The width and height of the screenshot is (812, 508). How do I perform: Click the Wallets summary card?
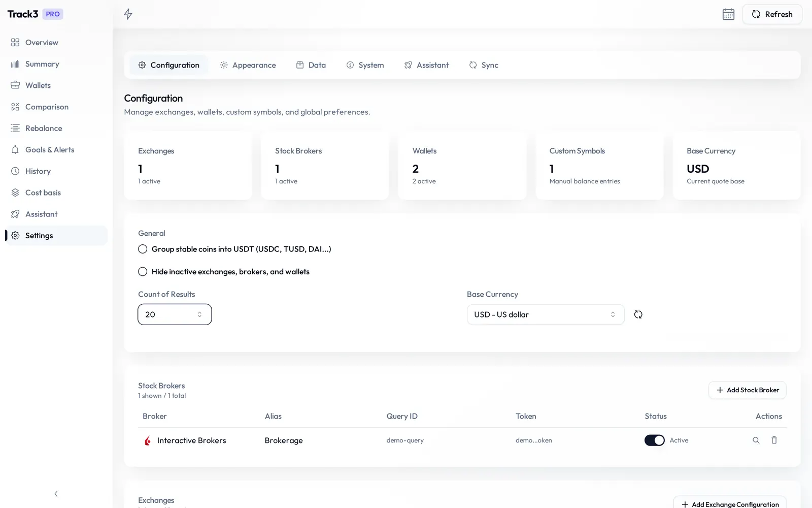point(462,166)
